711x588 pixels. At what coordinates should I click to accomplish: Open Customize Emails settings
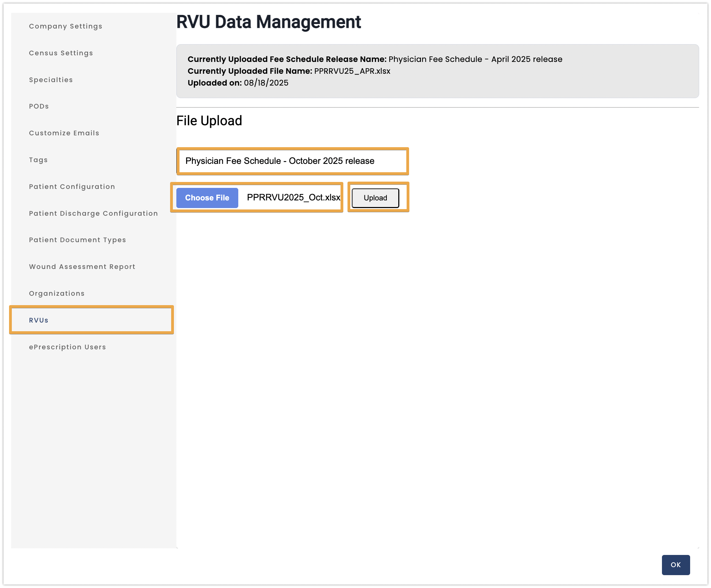64,133
